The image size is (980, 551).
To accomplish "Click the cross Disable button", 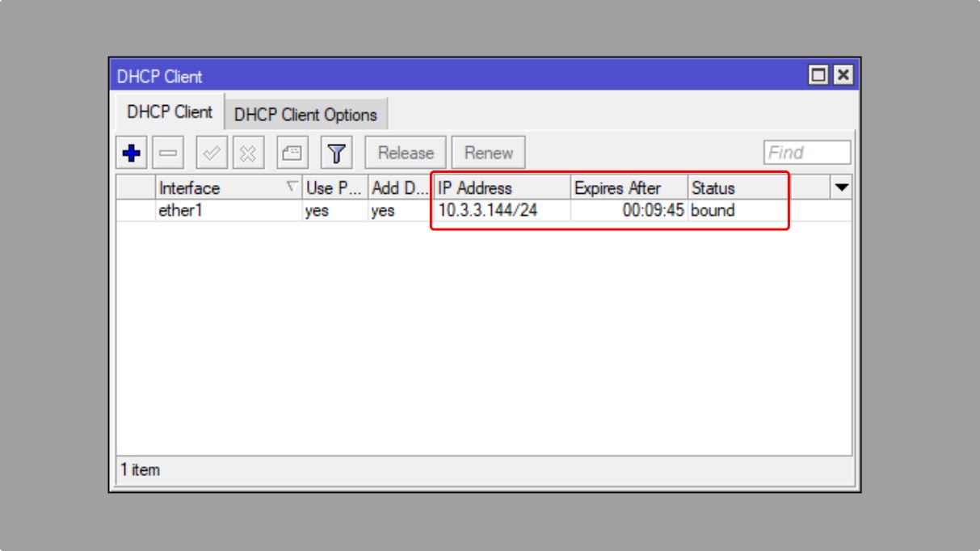I will pyautogui.click(x=248, y=153).
